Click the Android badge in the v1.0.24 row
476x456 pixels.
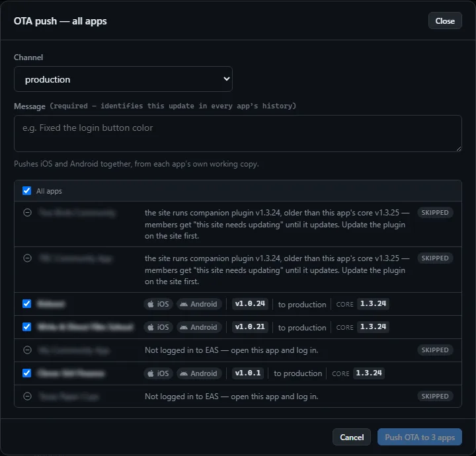(x=199, y=304)
